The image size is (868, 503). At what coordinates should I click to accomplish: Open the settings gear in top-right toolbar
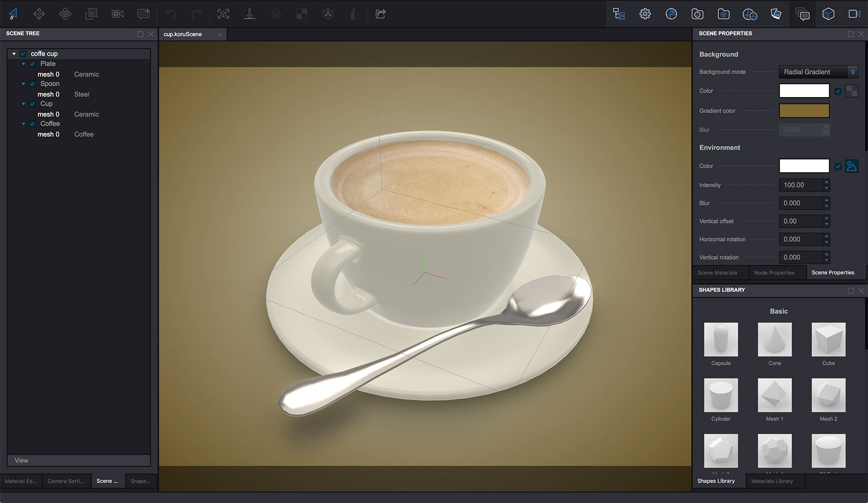click(645, 13)
